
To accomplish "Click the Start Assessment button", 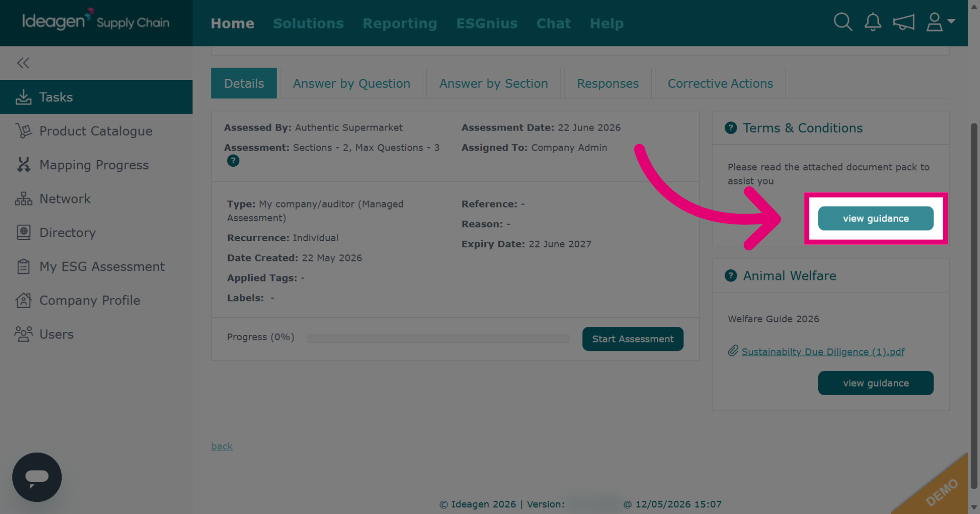I will coord(633,339).
